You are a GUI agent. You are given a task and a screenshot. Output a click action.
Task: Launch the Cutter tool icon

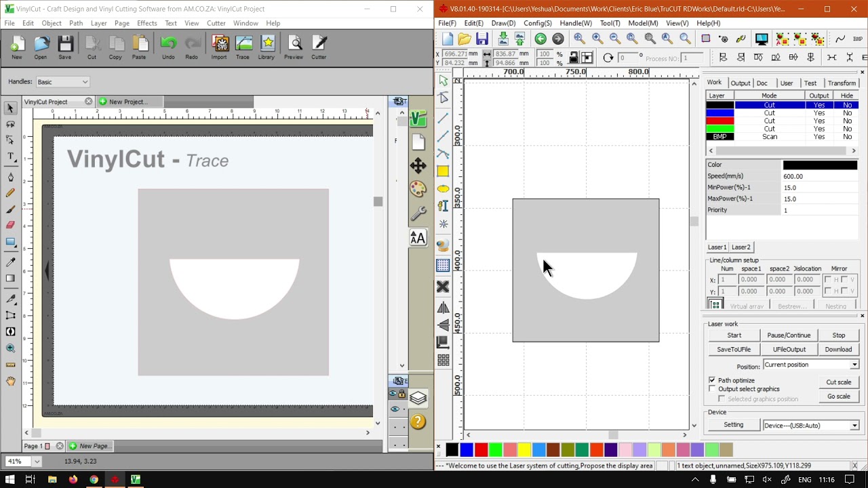click(319, 47)
